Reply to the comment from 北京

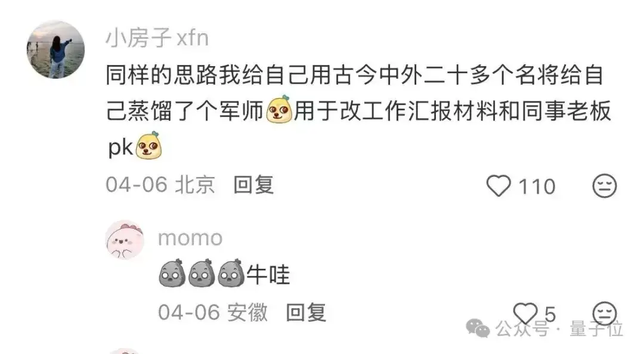[x=253, y=185]
